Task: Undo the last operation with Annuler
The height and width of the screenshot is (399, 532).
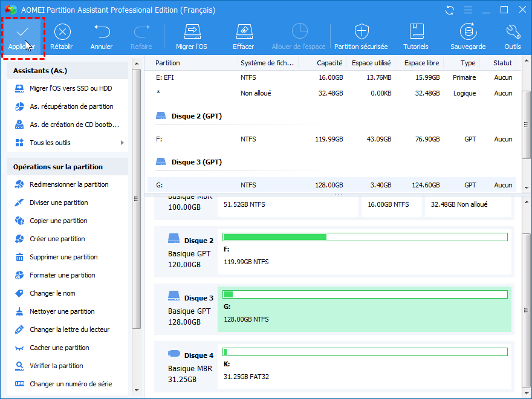Action: pos(102,37)
